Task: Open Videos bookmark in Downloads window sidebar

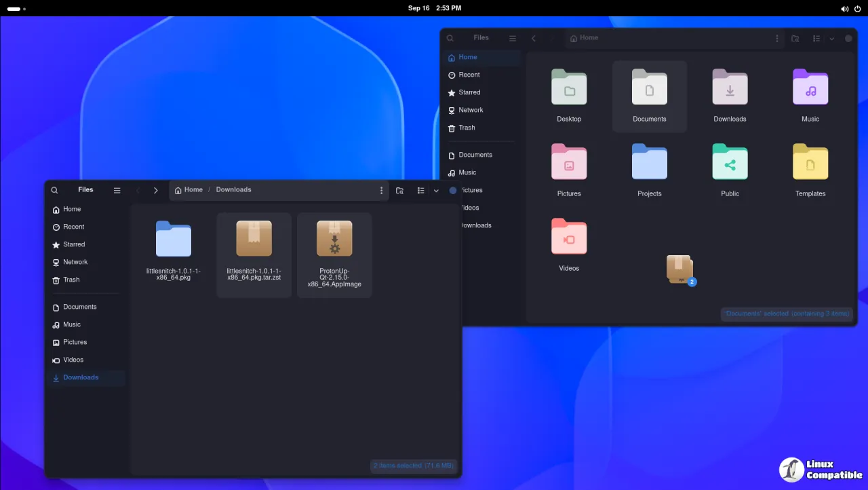Action: (86, 360)
